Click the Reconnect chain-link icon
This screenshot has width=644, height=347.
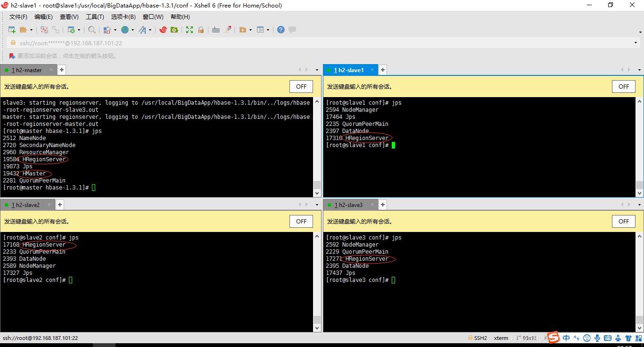(56, 30)
